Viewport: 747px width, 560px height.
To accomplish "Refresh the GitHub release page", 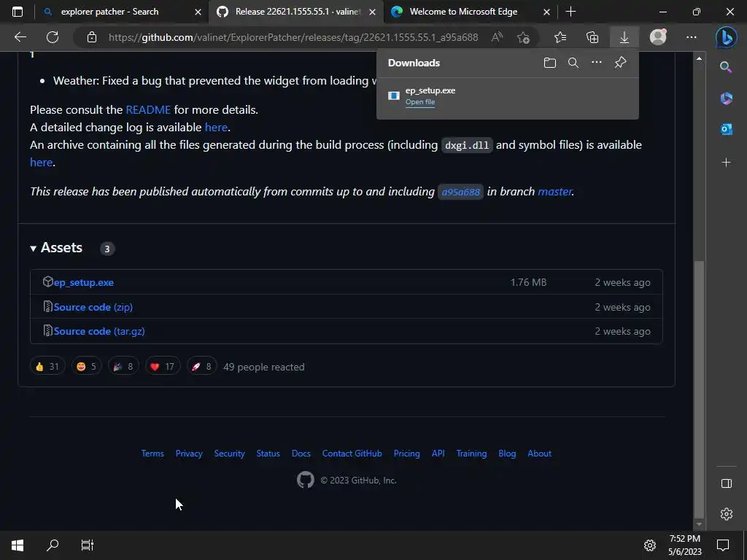I will [x=53, y=37].
